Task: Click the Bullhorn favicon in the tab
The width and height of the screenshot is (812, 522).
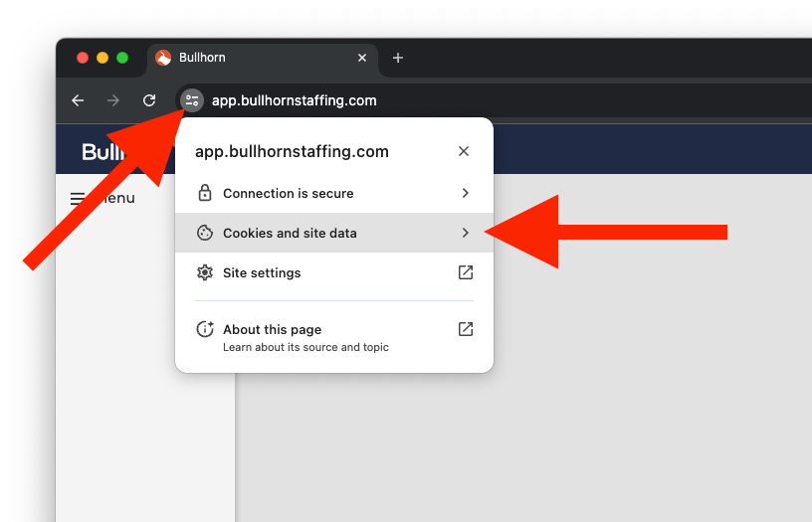Action: point(163,58)
